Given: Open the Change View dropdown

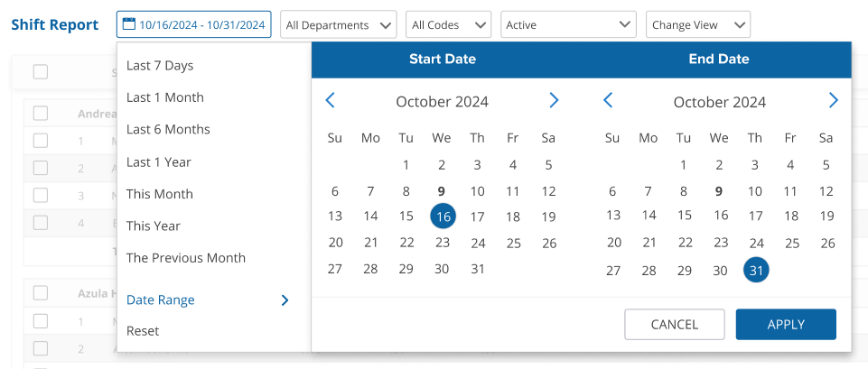Looking at the screenshot, I should point(698,25).
